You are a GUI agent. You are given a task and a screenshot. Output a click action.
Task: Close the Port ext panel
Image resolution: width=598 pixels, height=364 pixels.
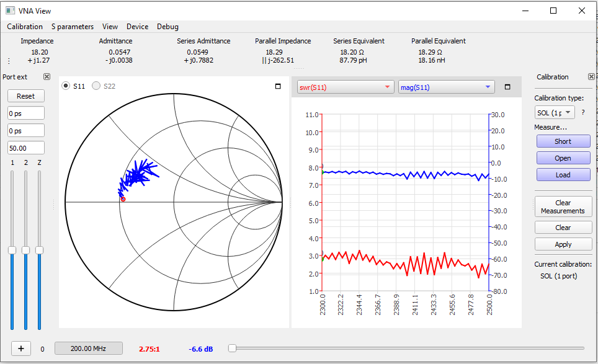(47, 77)
